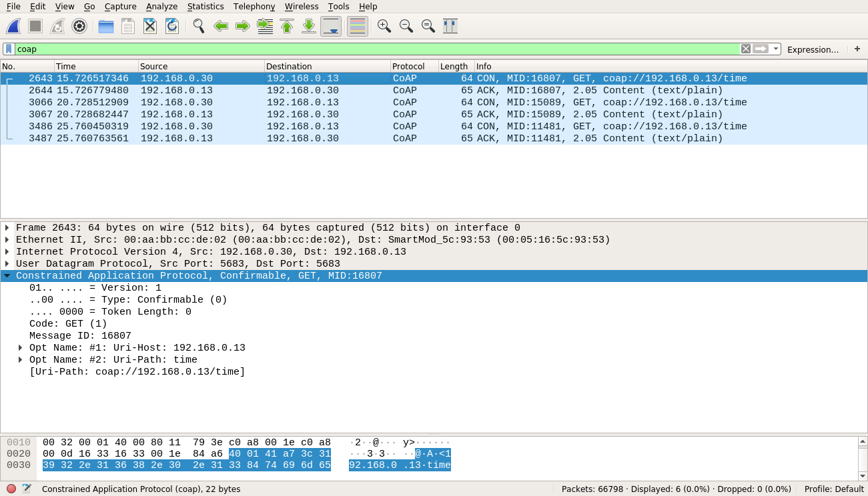The height and width of the screenshot is (496, 868).
Task: Sort by the Protocol column header
Action: [414, 66]
